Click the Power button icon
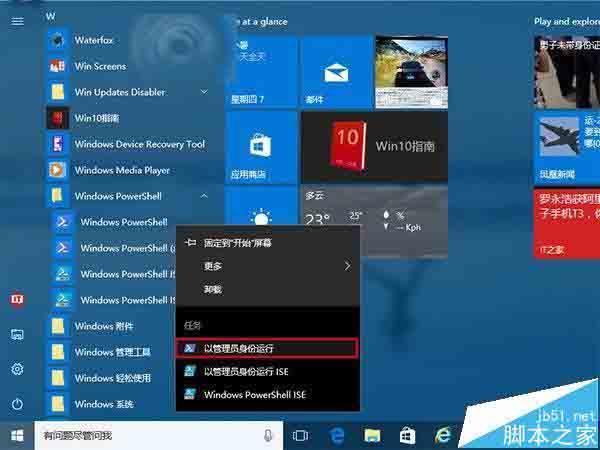The image size is (600, 450). click(x=17, y=404)
